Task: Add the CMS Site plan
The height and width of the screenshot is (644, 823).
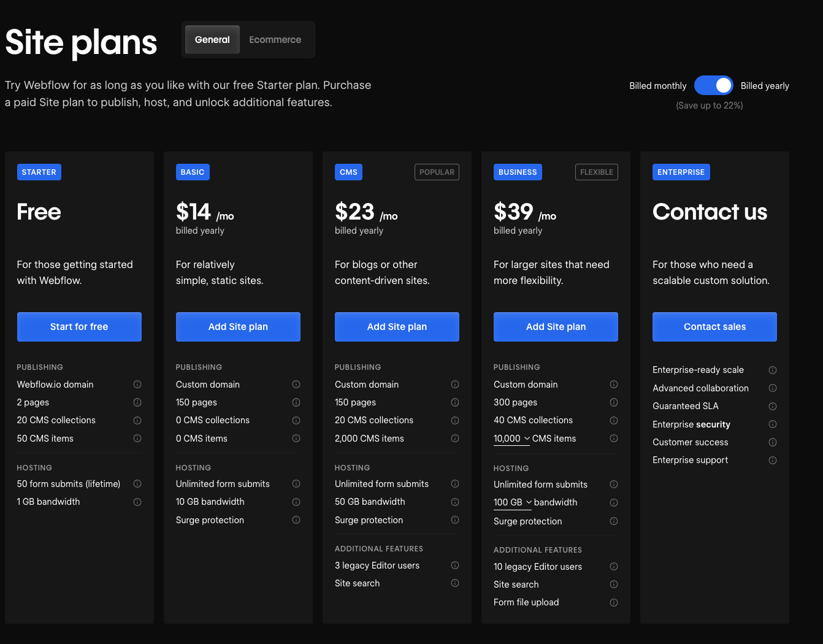Action: click(x=397, y=327)
